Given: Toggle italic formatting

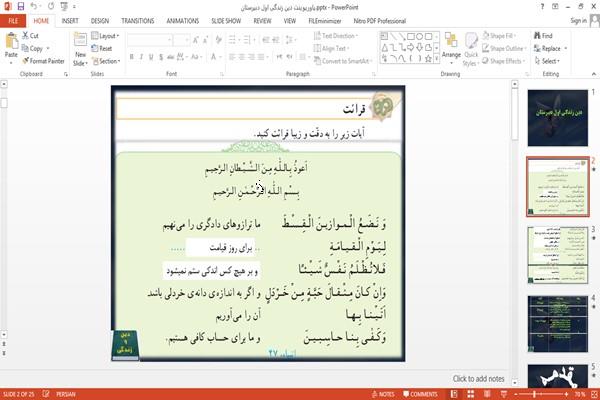Looking at the screenshot, I should coord(141,57).
